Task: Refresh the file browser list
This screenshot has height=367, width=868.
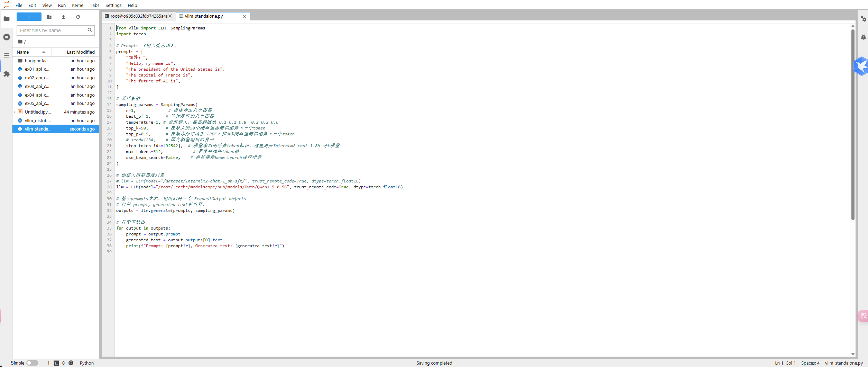Action: point(78,17)
